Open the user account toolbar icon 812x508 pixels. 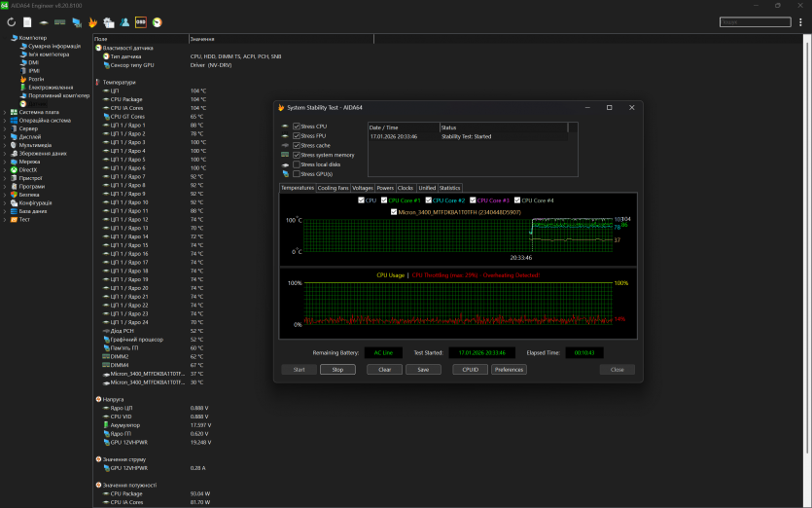pyautogui.click(x=124, y=21)
